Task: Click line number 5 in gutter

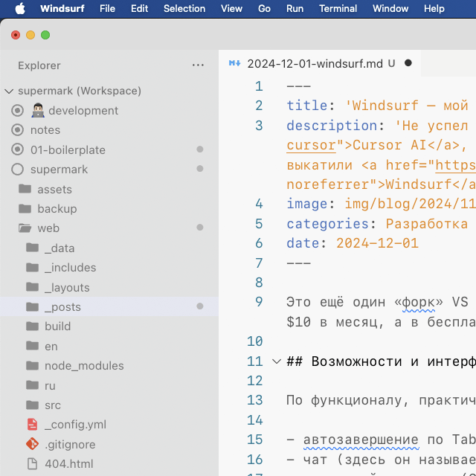Action: coord(259,224)
